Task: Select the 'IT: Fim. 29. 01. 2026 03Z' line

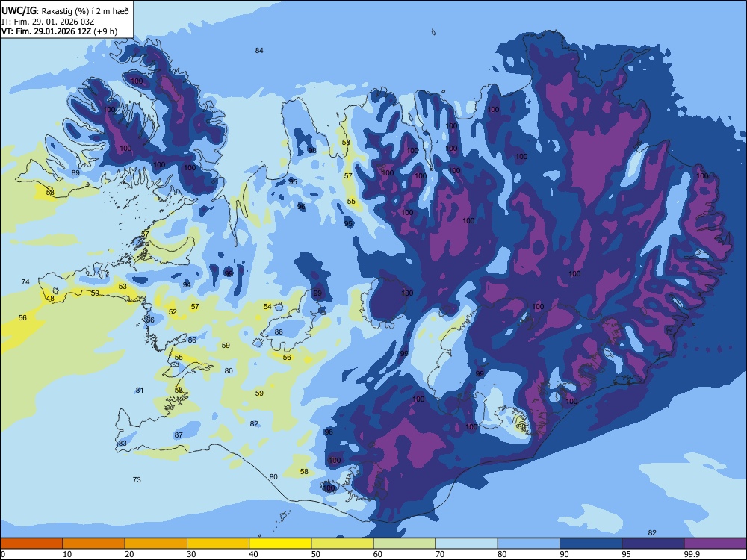Action: (x=48, y=22)
